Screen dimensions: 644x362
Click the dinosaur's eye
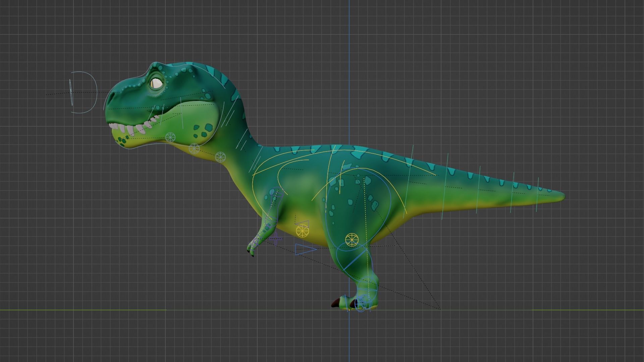coord(156,83)
